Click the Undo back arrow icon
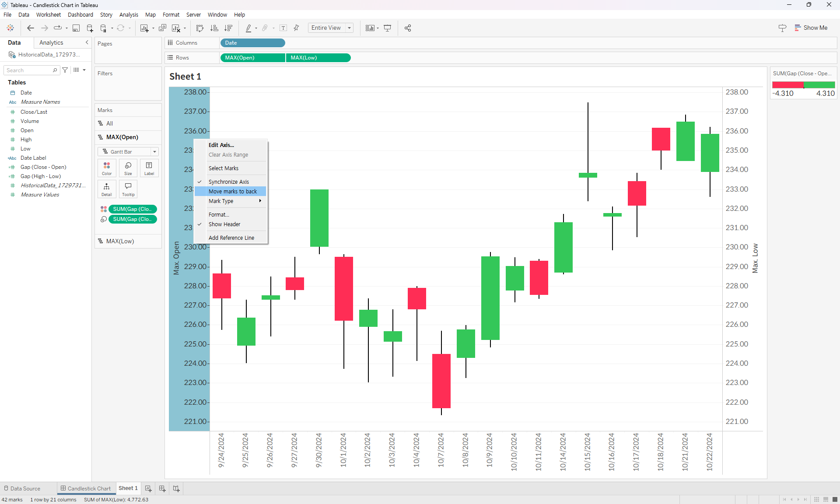This screenshot has width=840, height=504. (30, 28)
